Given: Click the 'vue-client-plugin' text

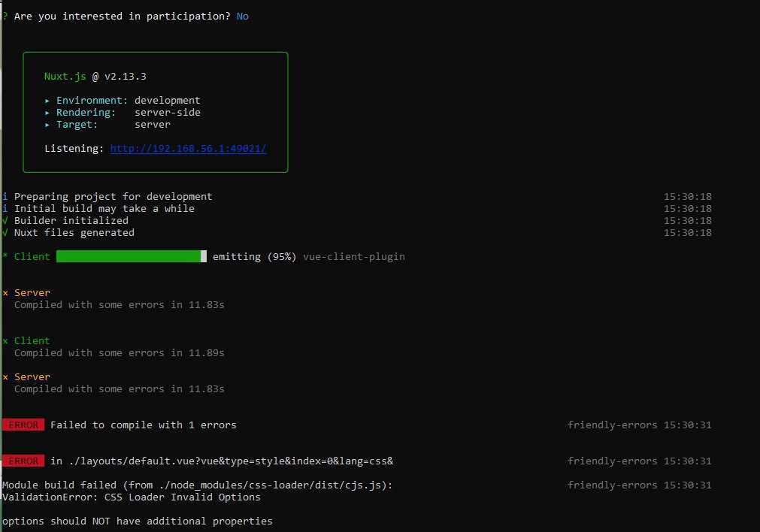Looking at the screenshot, I should [x=354, y=257].
